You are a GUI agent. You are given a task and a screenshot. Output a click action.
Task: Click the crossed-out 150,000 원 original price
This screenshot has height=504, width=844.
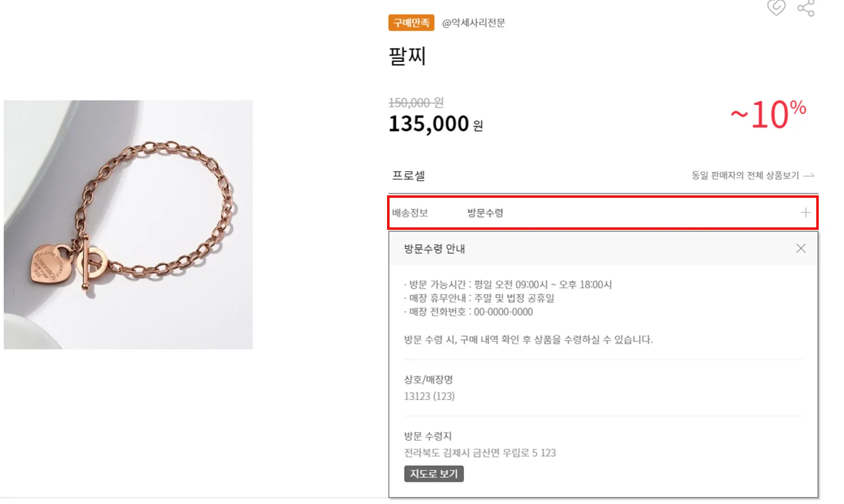(x=416, y=103)
